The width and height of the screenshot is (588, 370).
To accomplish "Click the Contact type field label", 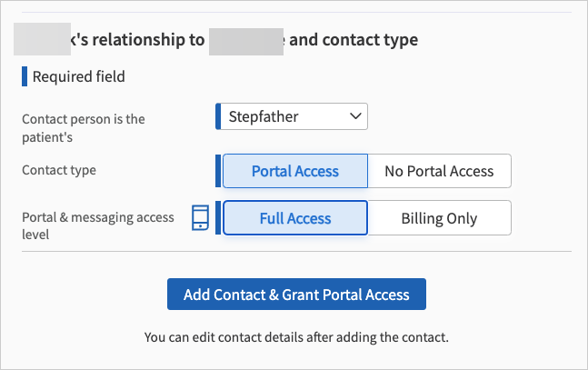I will (x=59, y=170).
